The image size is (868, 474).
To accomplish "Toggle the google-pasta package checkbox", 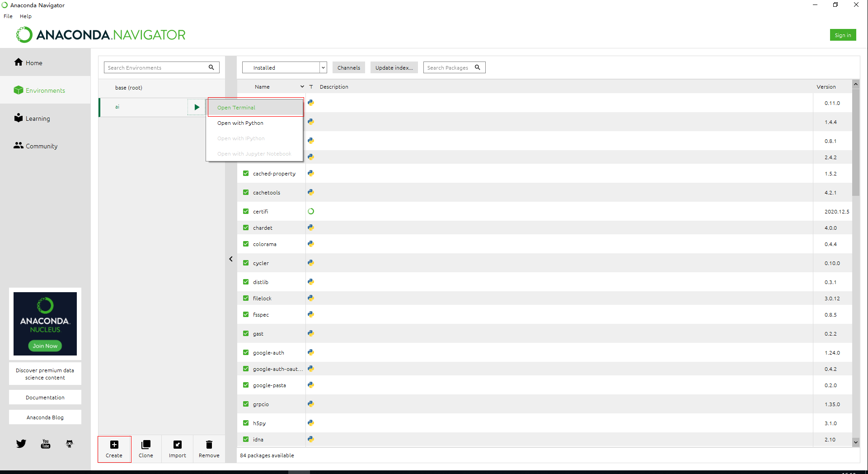I will point(246,385).
